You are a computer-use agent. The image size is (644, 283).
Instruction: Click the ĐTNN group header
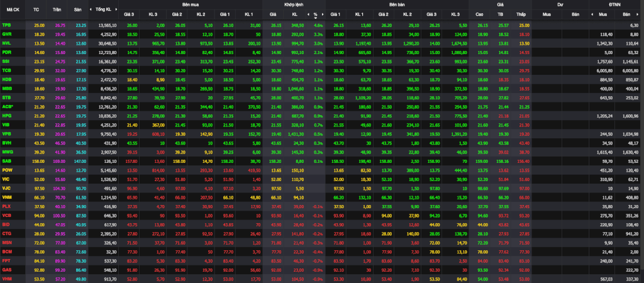tap(616, 4)
